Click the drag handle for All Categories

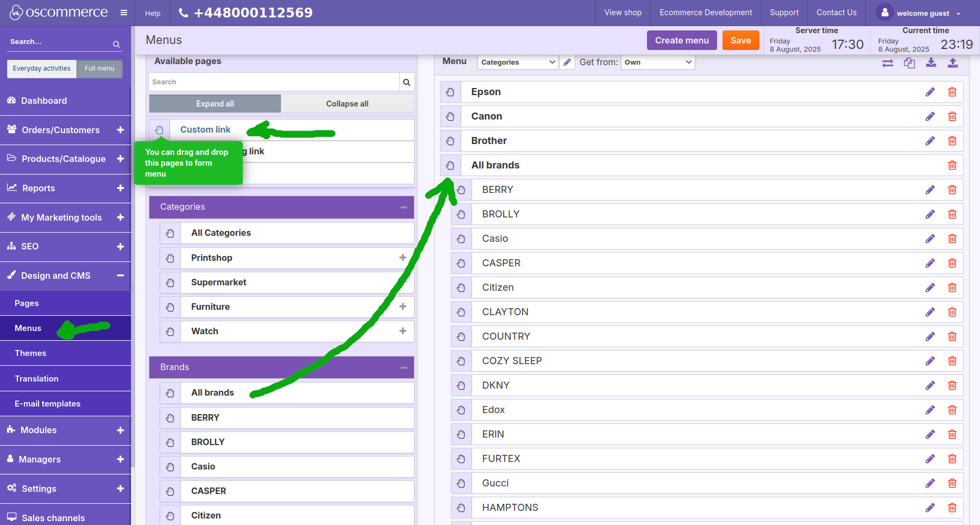point(170,233)
